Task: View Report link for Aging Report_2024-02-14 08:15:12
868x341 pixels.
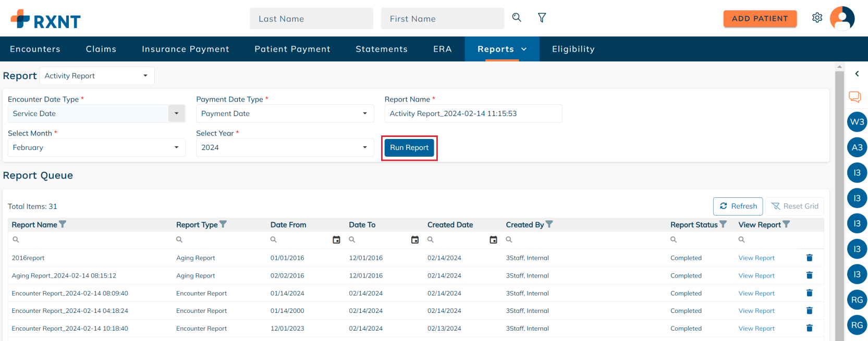Action: point(756,276)
